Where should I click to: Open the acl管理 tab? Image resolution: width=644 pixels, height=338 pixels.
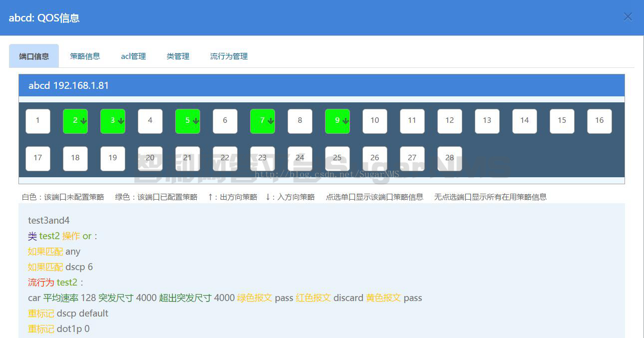(133, 56)
